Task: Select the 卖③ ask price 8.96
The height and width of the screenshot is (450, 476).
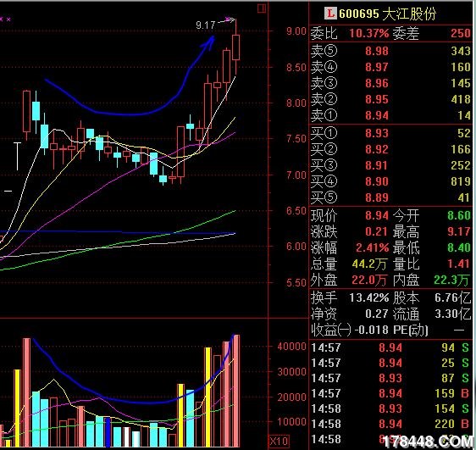Action: point(377,83)
